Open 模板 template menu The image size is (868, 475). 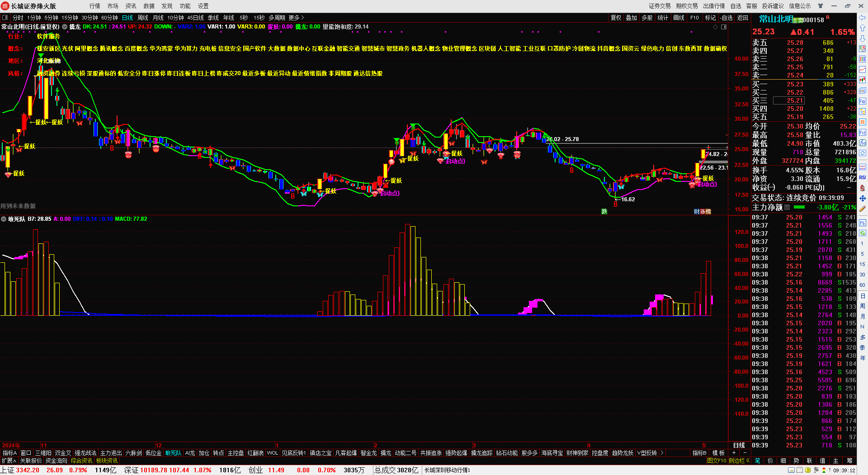point(718,453)
